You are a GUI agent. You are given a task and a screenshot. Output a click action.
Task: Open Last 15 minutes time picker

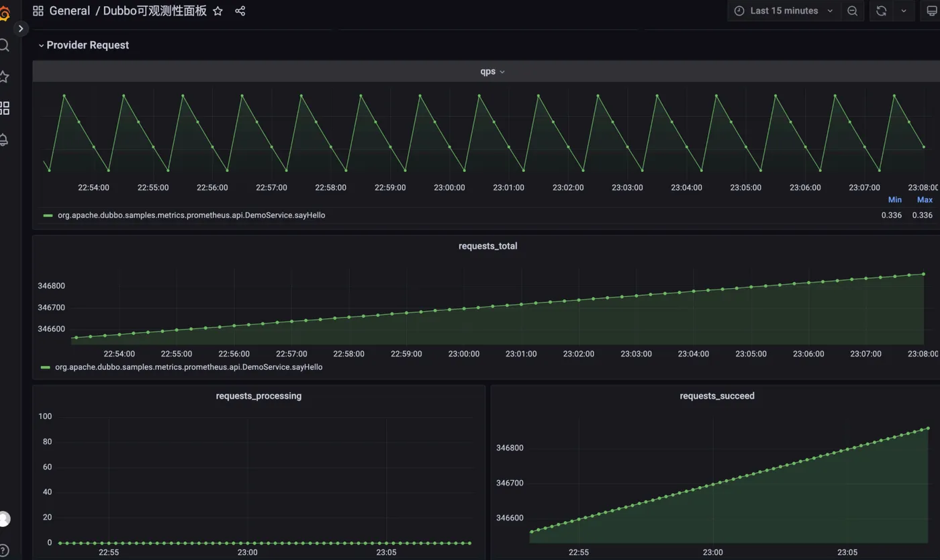click(784, 11)
